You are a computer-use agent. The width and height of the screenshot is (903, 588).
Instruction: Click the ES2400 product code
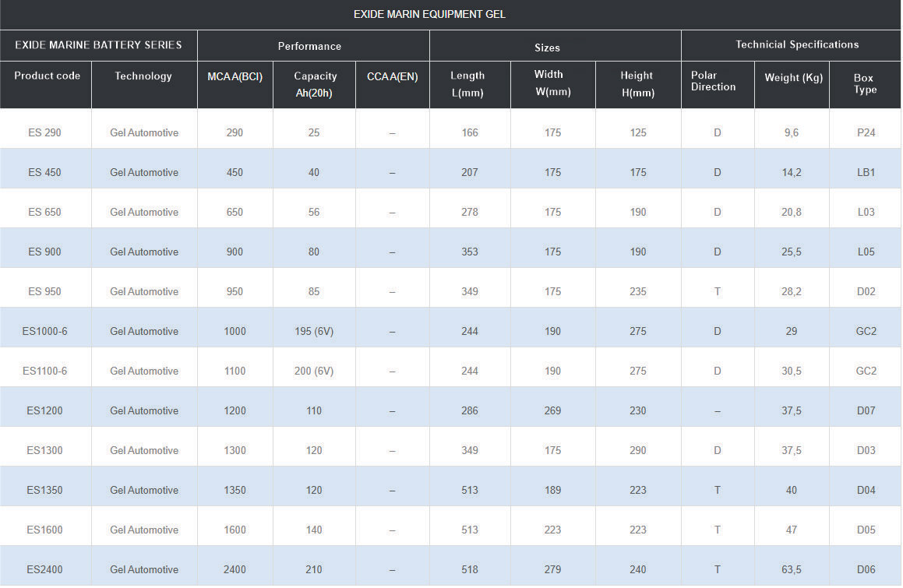(44, 569)
